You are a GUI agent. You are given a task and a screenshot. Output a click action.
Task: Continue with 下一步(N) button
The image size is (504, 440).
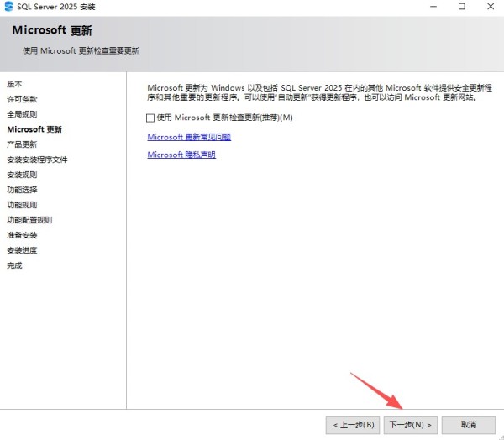click(411, 425)
